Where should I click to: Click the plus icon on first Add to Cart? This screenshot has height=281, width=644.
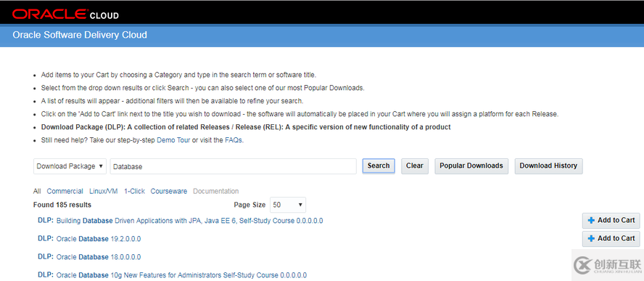591,221
